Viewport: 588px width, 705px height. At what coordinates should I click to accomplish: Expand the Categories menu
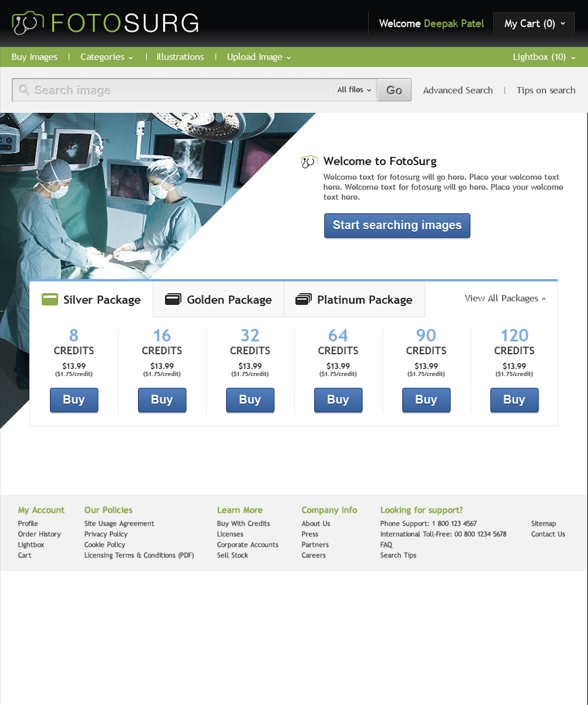(106, 57)
